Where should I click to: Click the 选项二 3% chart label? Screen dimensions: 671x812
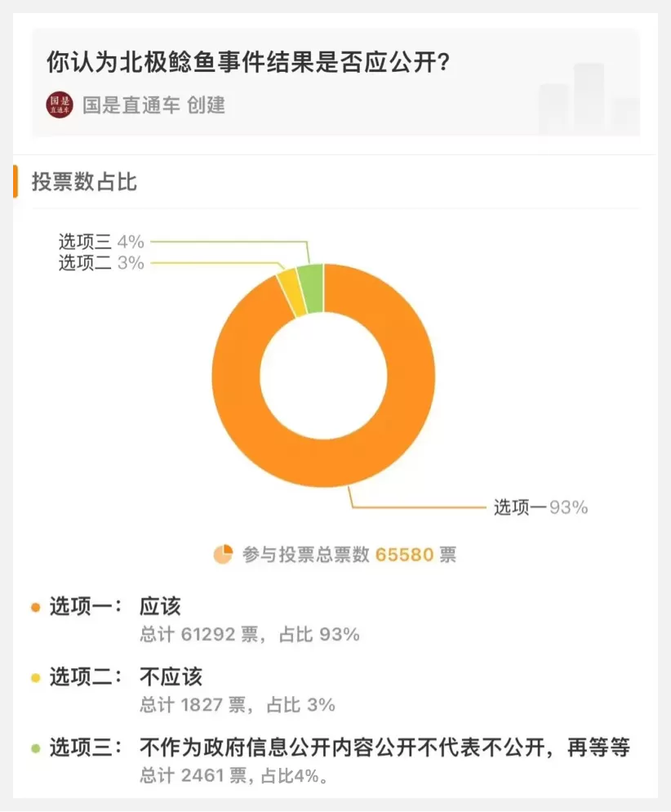point(101,263)
